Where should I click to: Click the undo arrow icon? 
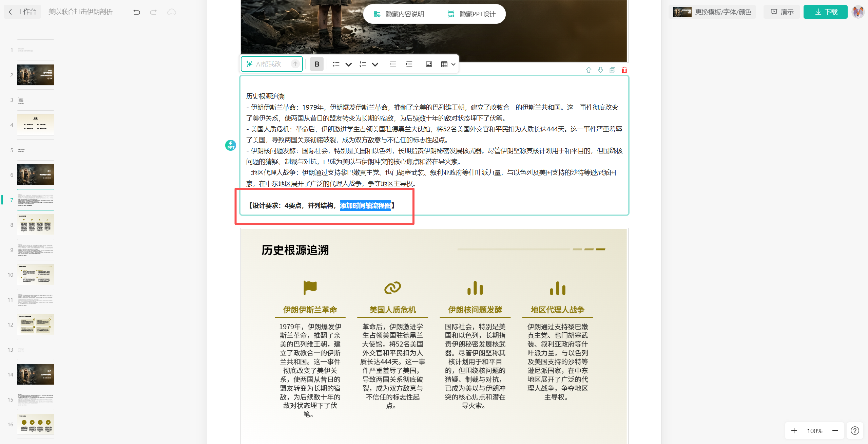(x=137, y=12)
